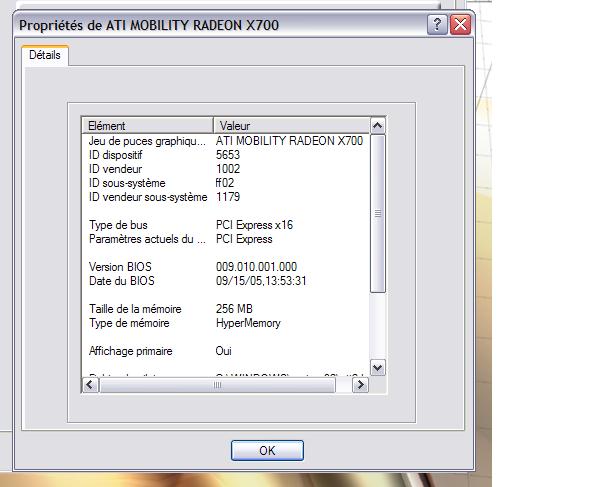The image size is (600, 487).
Task: Click the value PCI Express x16
Action: click(254, 225)
